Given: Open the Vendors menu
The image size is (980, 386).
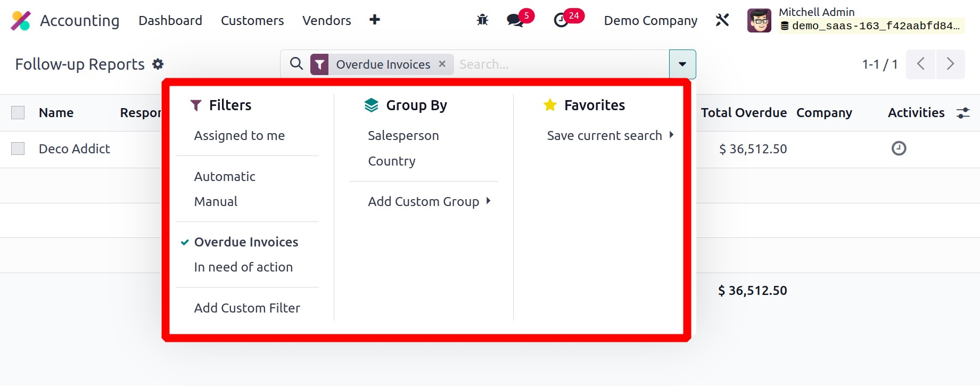Looking at the screenshot, I should (326, 20).
